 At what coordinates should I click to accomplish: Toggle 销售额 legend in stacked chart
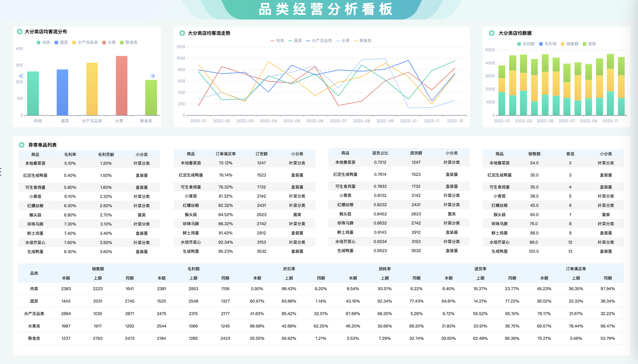[570, 44]
